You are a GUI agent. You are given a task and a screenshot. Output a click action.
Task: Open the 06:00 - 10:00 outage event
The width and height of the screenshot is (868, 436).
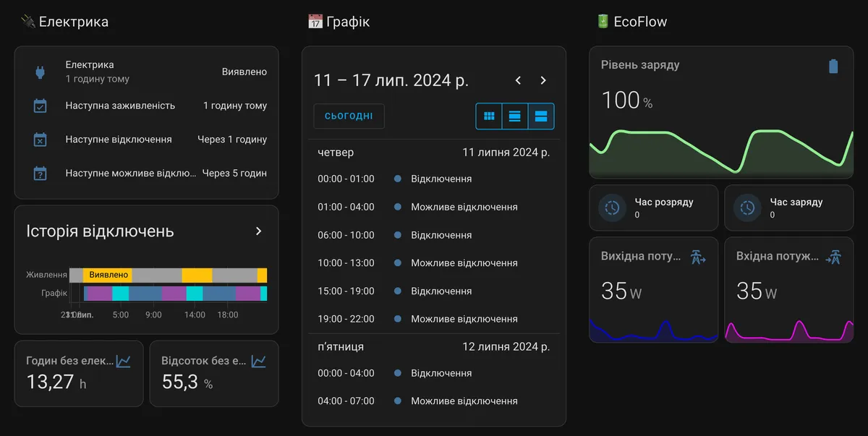[x=434, y=235]
